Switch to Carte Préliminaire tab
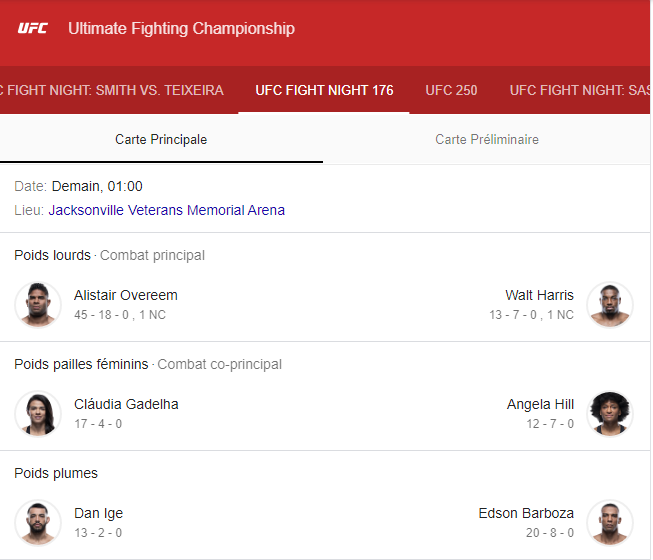The width and height of the screenshot is (653, 560). click(x=487, y=139)
